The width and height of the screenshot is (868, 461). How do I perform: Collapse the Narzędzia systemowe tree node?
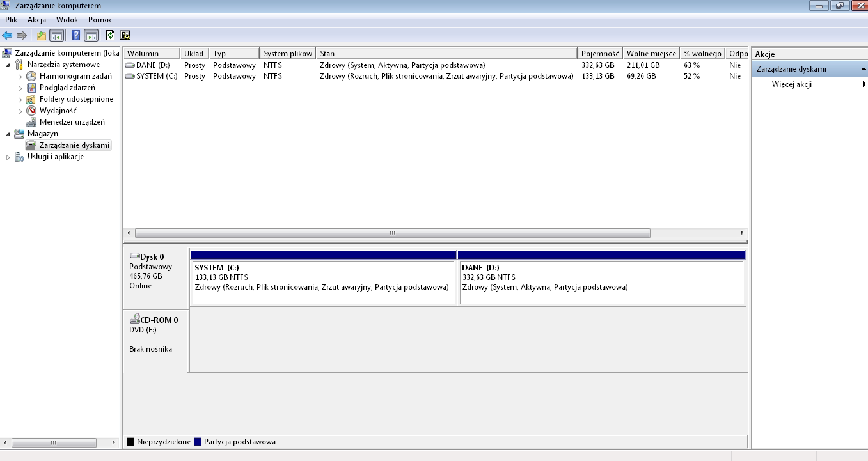(x=8, y=65)
